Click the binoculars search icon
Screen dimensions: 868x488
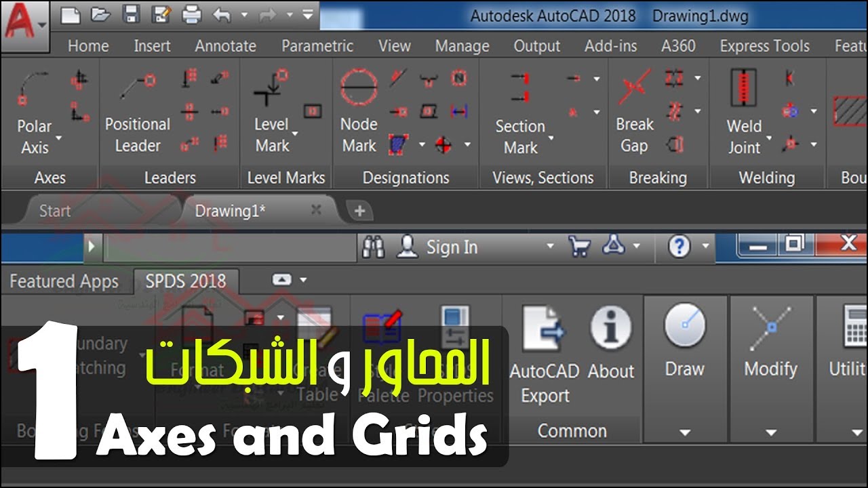(x=374, y=247)
